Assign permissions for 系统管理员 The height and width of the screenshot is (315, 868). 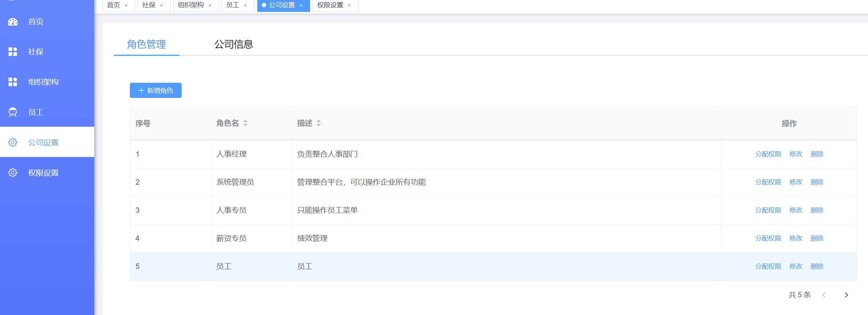pos(768,182)
